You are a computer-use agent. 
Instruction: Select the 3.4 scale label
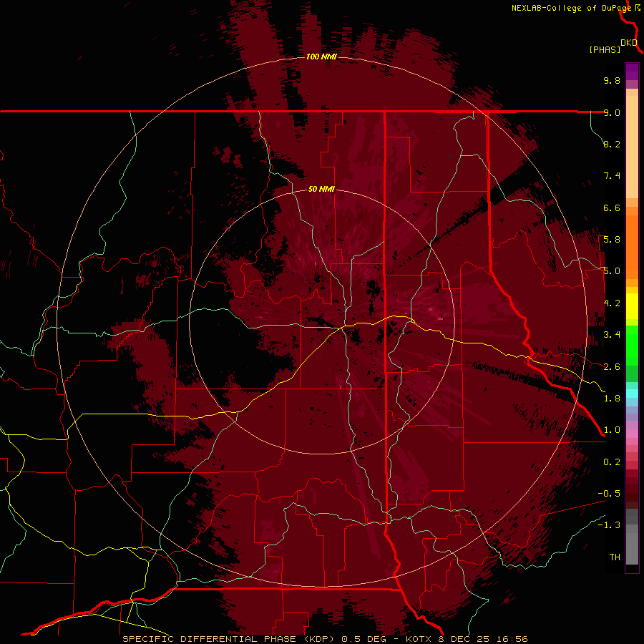(x=612, y=335)
